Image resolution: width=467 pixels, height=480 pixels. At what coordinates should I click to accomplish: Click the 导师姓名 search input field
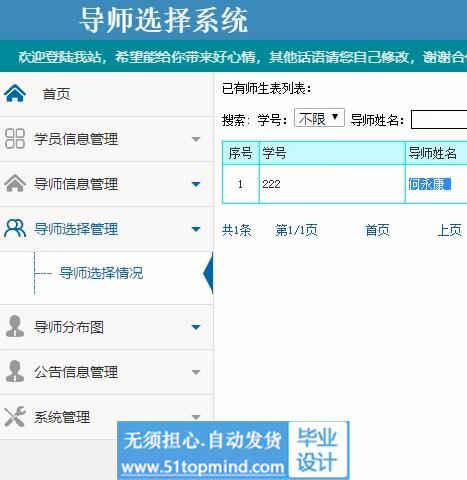tap(439, 119)
